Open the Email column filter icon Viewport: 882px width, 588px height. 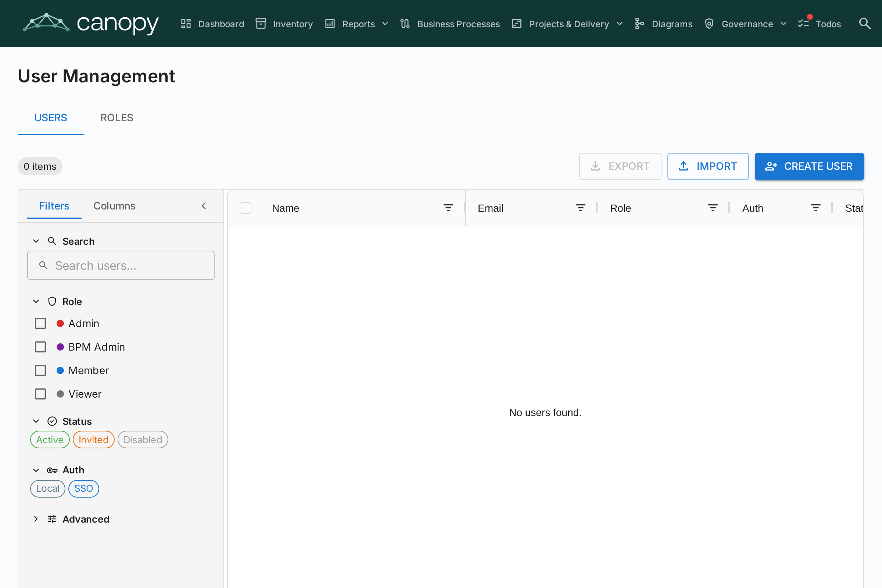tap(581, 208)
